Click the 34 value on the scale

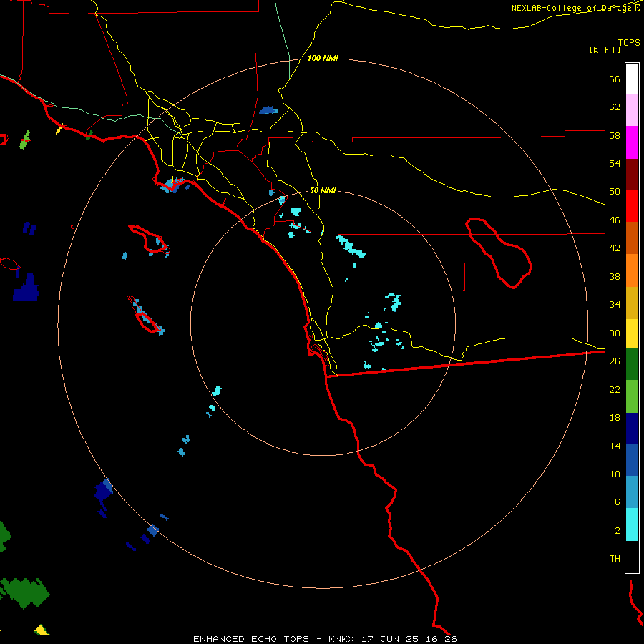click(x=615, y=305)
